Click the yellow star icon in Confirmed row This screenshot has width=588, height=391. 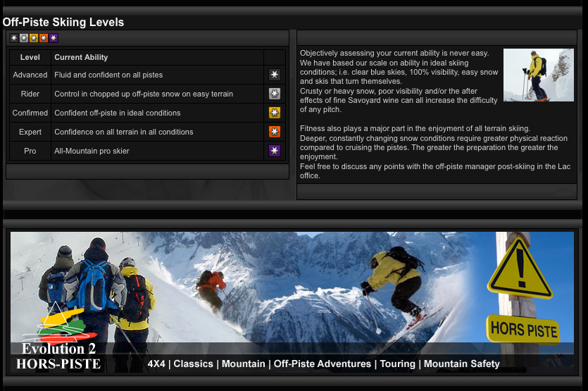[x=275, y=113]
